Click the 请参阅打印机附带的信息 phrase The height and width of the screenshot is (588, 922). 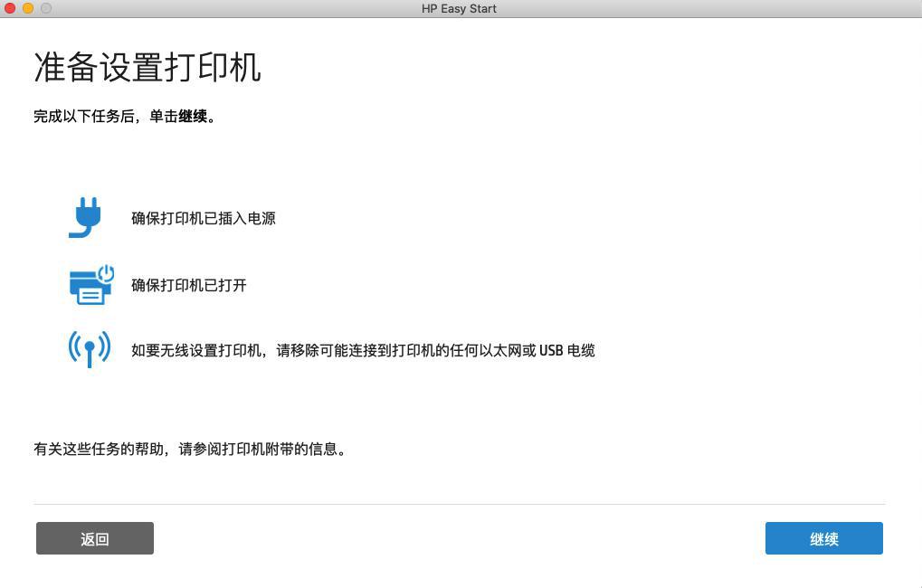click(261, 450)
